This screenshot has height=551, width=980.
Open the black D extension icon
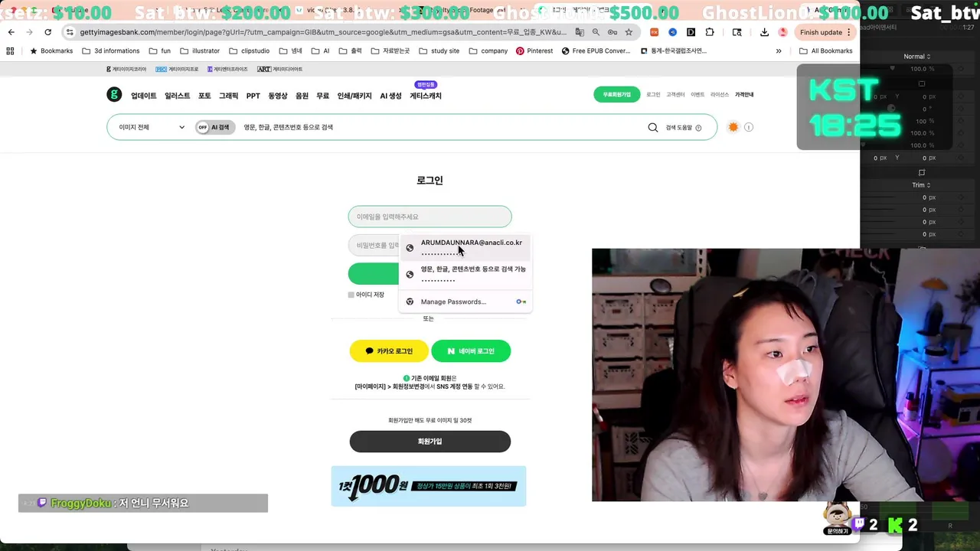[x=691, y=32]
